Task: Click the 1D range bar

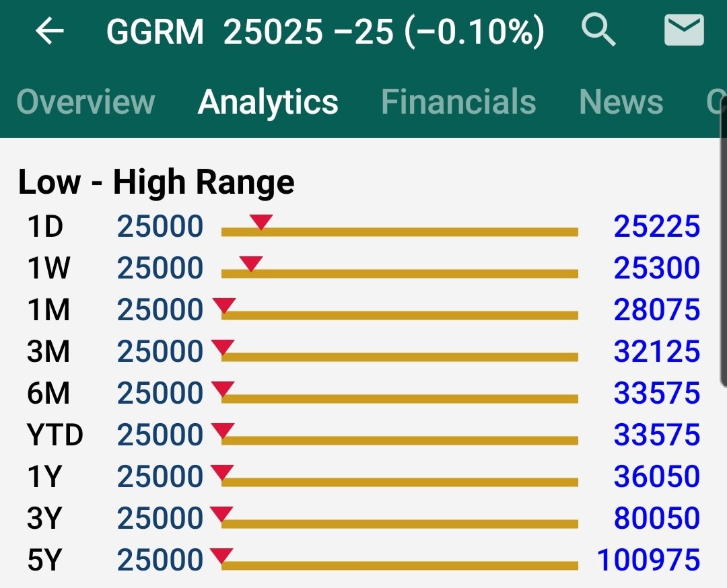Action: click(400, 232)
